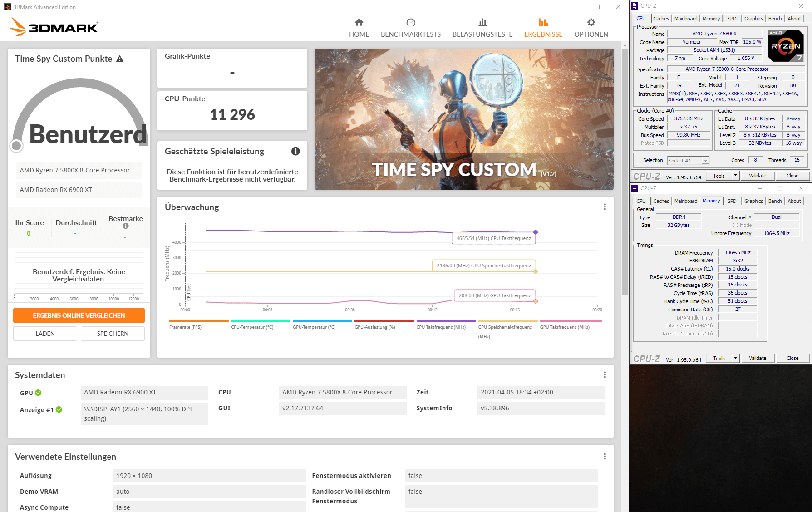Open BELASTUNGSTESTE bar chart icon
The image size is (812, 512).
click(x=482, y=22)
